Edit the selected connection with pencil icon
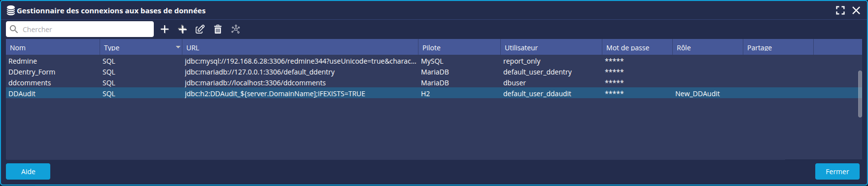Viewport: 868px width, 186px height. tap(200, 30)
